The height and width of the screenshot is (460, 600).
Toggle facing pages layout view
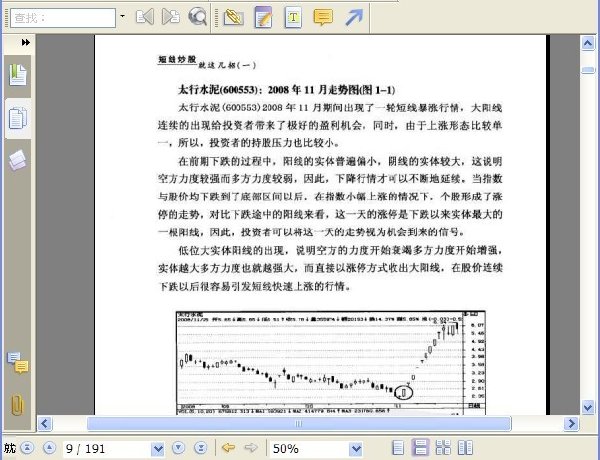[465, 447]
